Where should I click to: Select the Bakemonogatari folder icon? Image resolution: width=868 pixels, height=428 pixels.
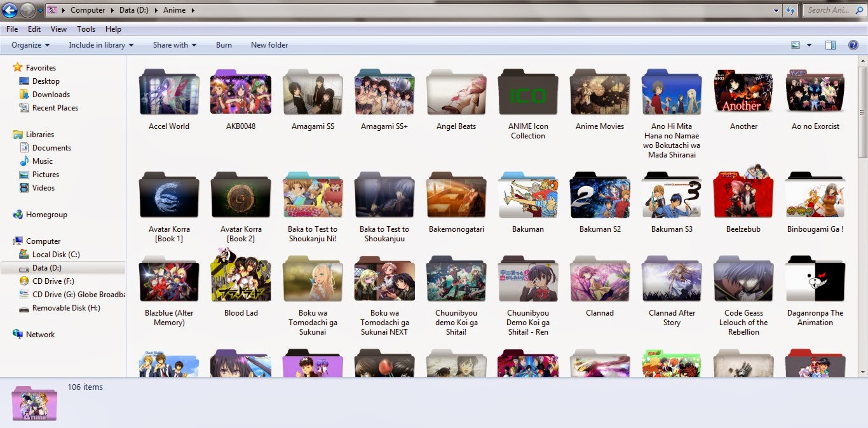(x=456, y=195)
